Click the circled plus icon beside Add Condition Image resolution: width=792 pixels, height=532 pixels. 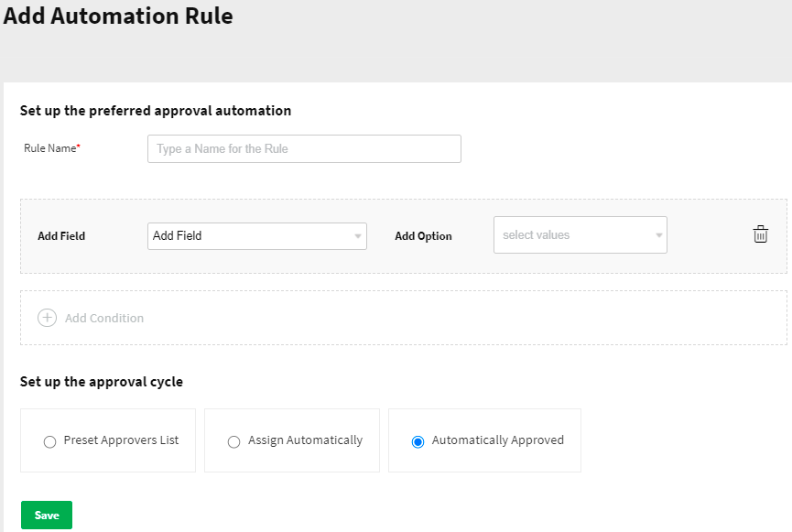[x=47, y=318]
